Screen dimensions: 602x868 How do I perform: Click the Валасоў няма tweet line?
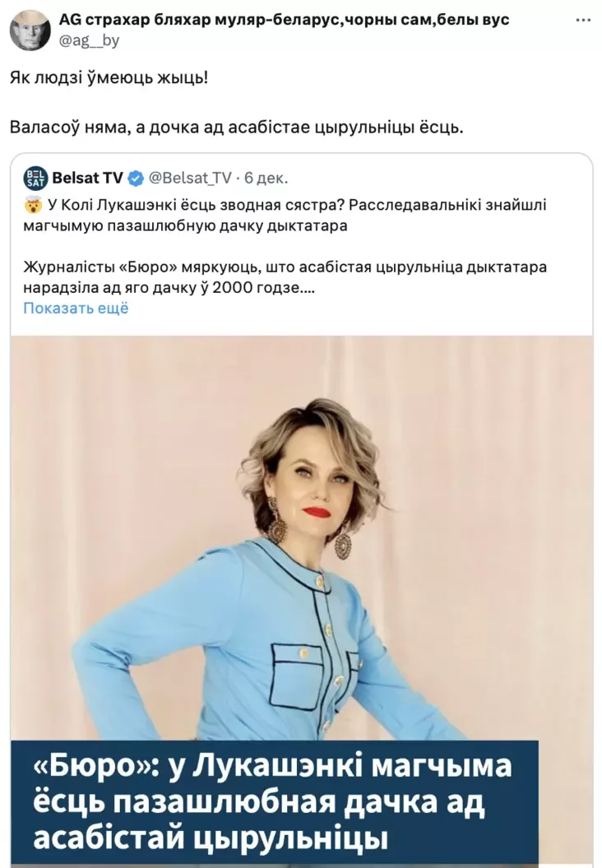click(x=237, y=128)
